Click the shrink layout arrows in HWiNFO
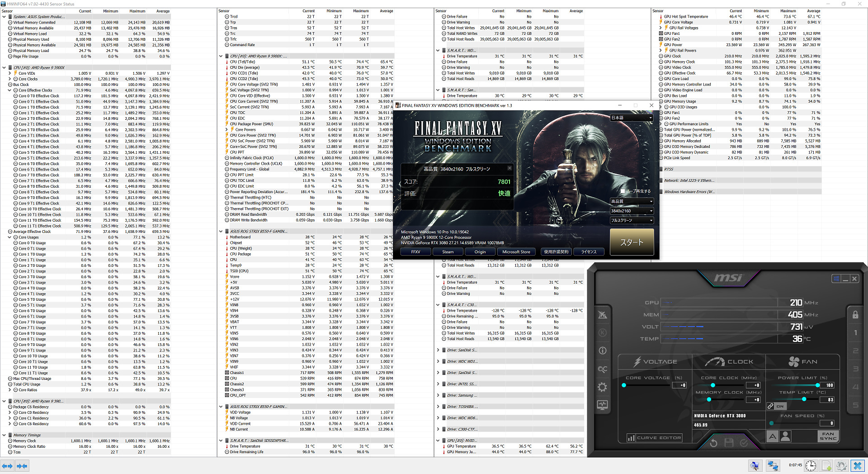Screen dimensions: 868x474 tap(22, 465)
